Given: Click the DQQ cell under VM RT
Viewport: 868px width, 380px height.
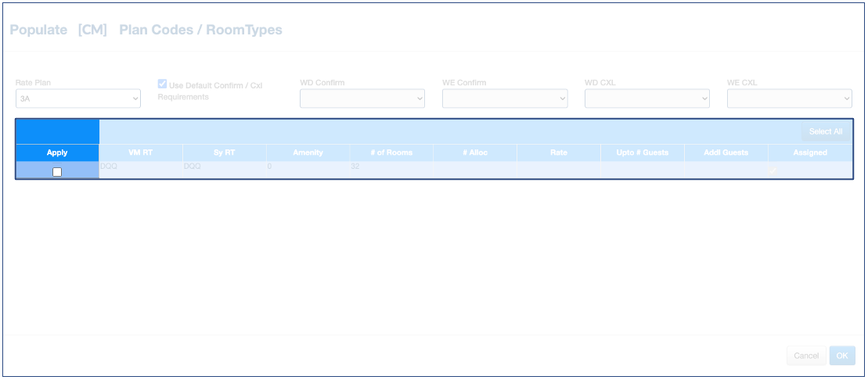Looking at the screenshot, I should [x=109, y=167].
